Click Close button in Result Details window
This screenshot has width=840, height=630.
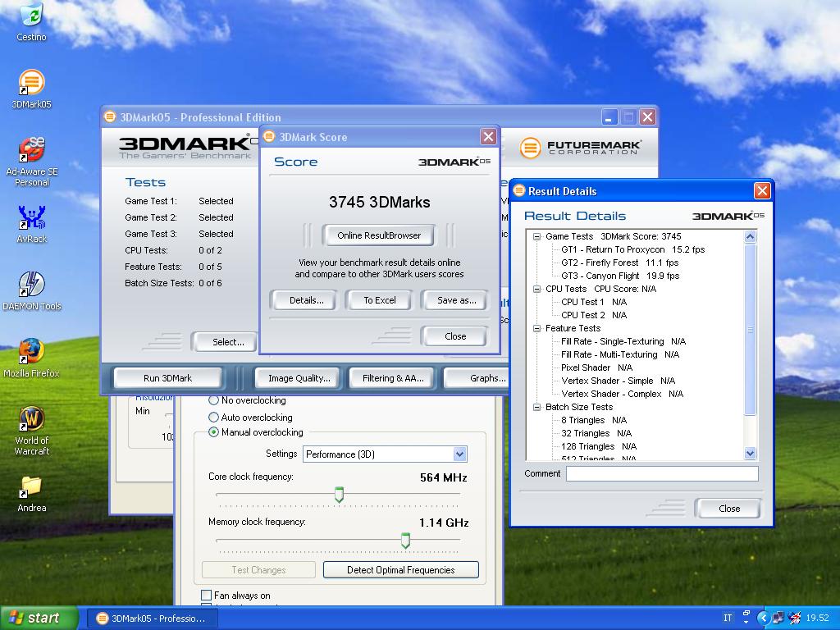728,509
